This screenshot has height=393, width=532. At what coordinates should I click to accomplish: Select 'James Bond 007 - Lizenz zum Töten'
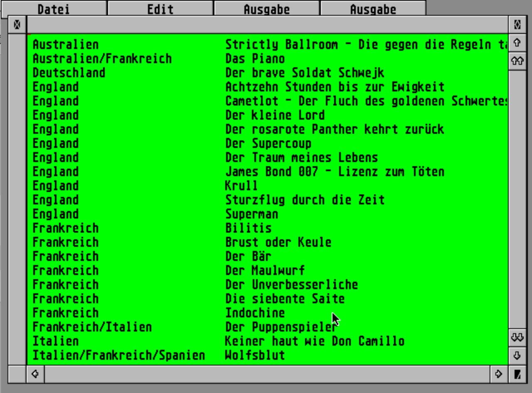pos(335,172)
